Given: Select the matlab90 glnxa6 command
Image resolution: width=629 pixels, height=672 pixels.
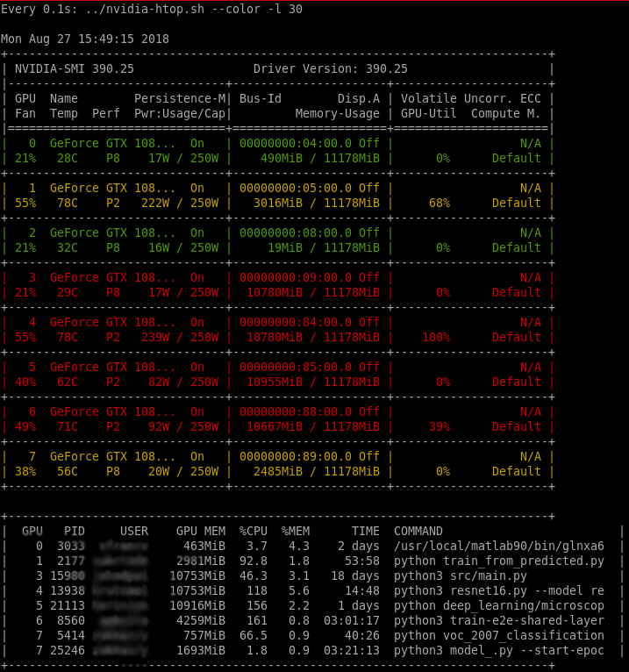Looking at the screenshot, I should 499,547.
